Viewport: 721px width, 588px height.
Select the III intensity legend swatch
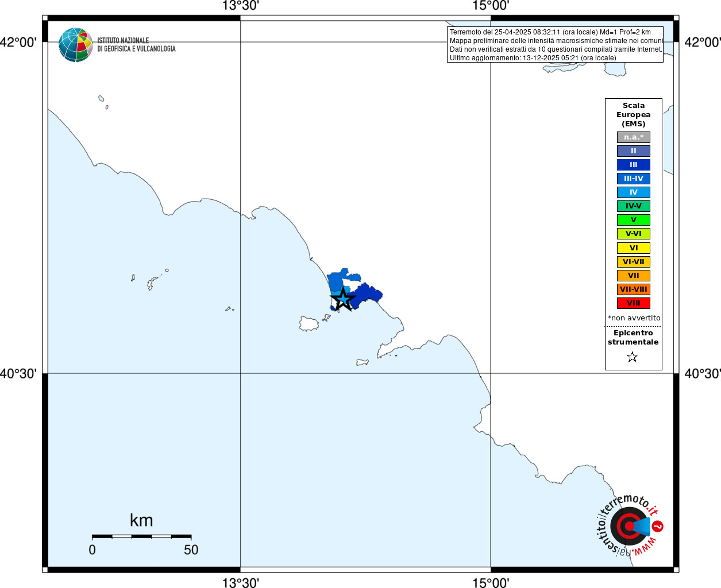coord(634,165)
